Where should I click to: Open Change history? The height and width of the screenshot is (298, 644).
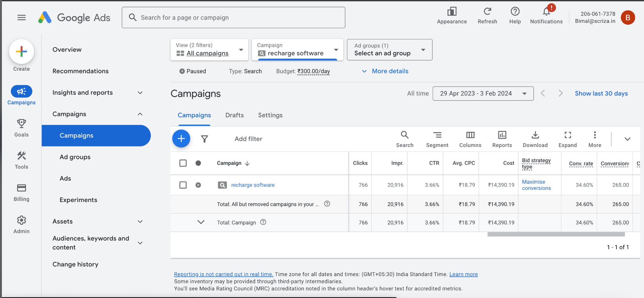[x=75, y=264]
